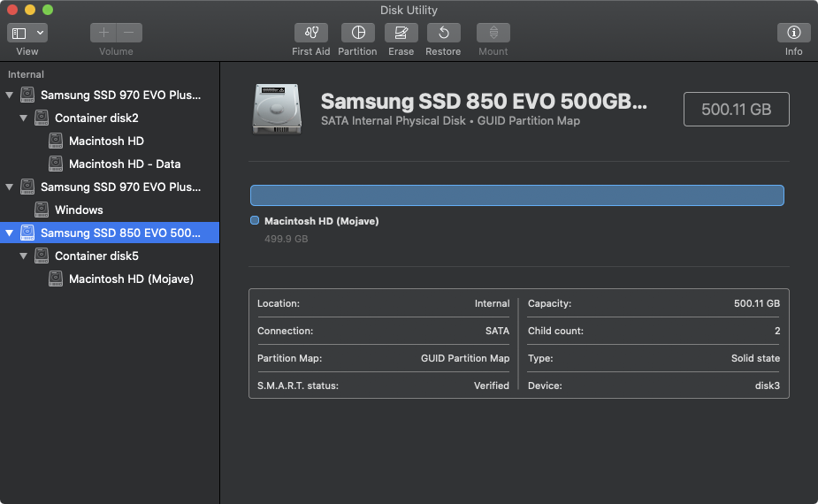Click the GUID Partition Map value in table

click(x=465, y=358)
